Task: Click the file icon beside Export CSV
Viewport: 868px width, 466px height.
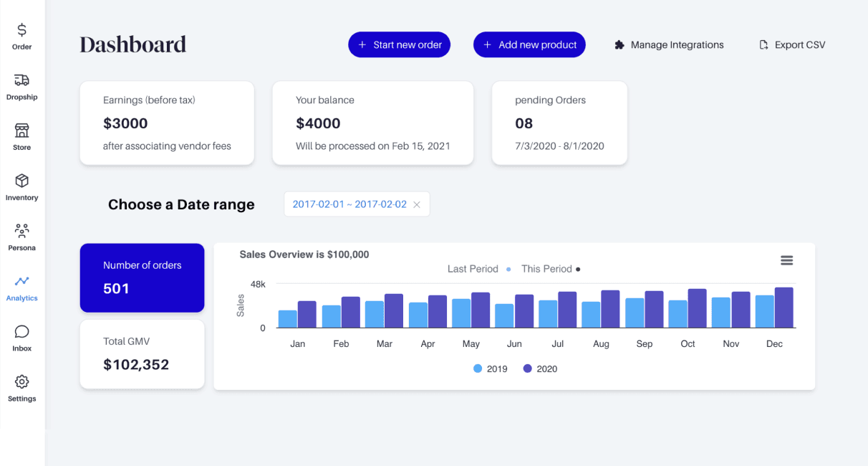Action: tap(763, 44)
